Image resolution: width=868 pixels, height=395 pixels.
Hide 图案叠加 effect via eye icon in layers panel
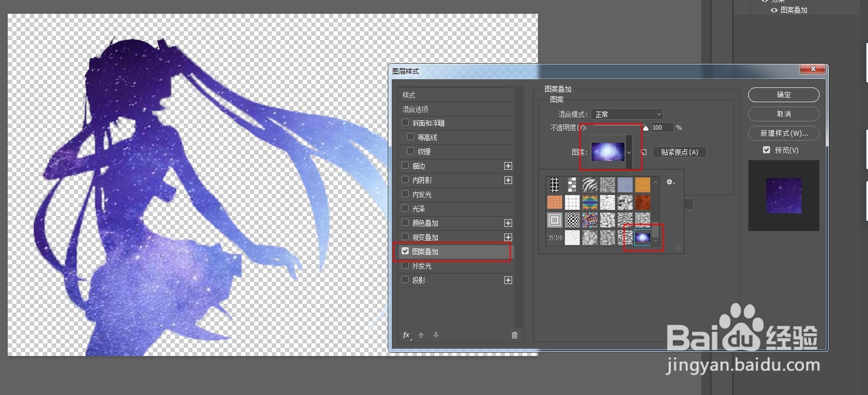tap(774, 10)
